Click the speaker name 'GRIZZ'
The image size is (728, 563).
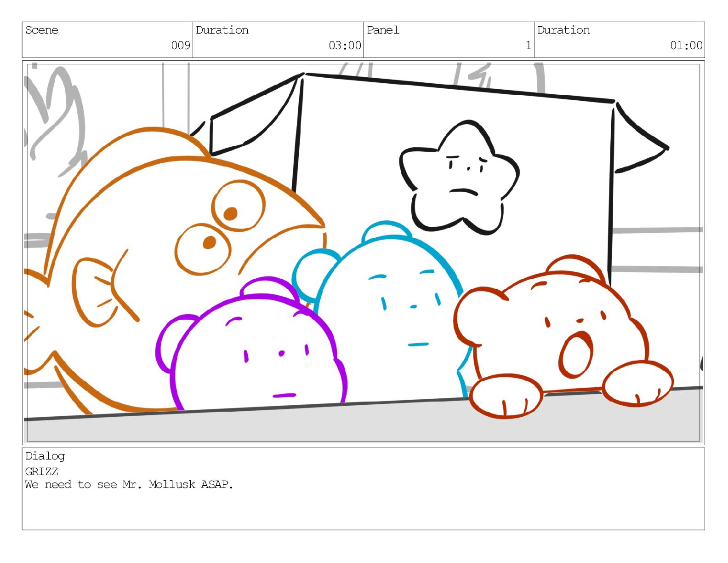[x=42, y=471]
